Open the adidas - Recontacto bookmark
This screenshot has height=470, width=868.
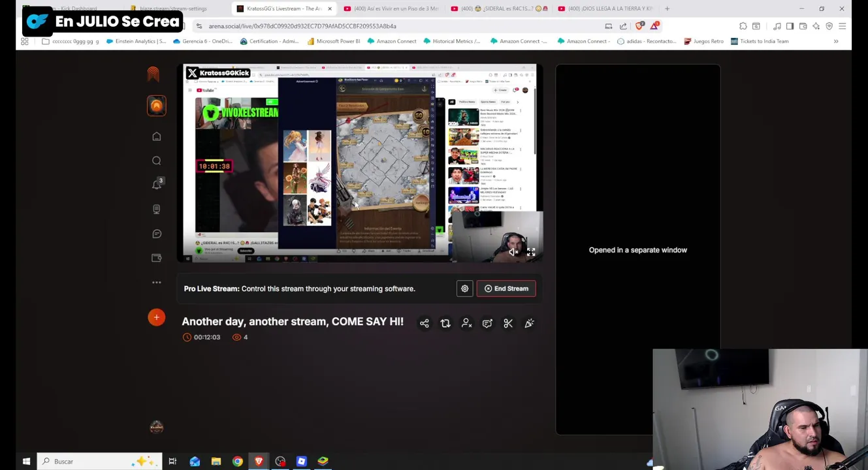[x=646, y=41]
